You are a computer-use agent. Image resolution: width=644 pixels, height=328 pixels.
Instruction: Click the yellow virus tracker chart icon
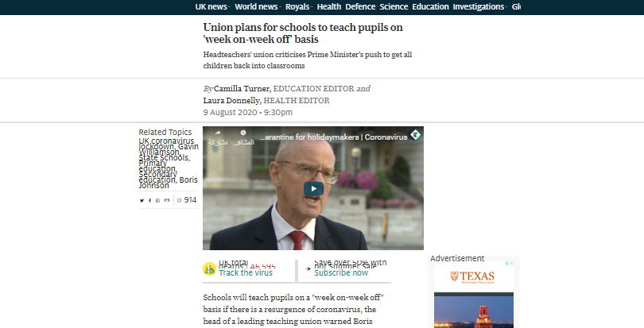pyautogui.click(x=209, y=269)
